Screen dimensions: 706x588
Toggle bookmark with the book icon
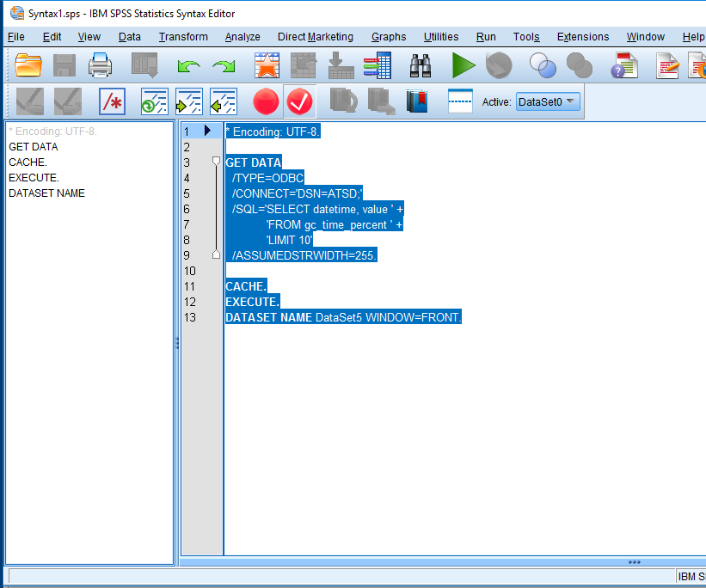point(417,101)
